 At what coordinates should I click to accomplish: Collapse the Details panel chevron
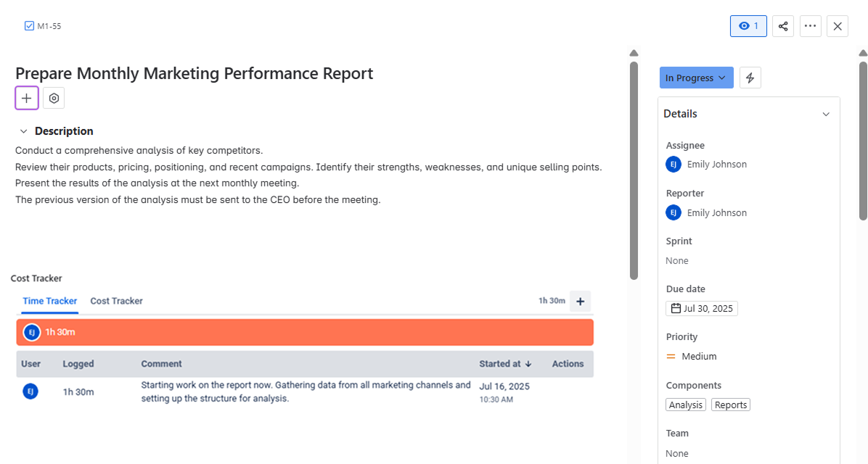(x=826, y=115)
